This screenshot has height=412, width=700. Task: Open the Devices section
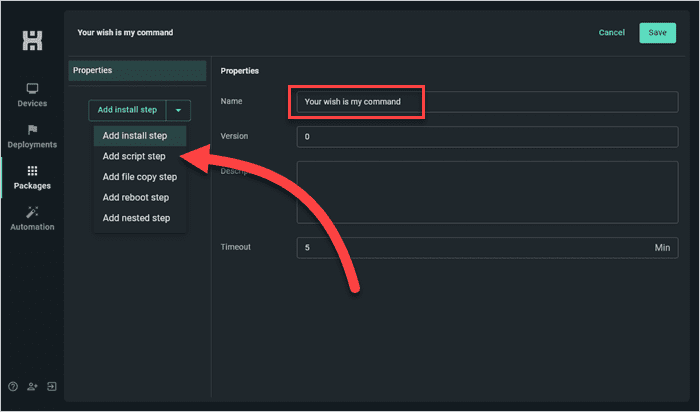coord(32,96)
